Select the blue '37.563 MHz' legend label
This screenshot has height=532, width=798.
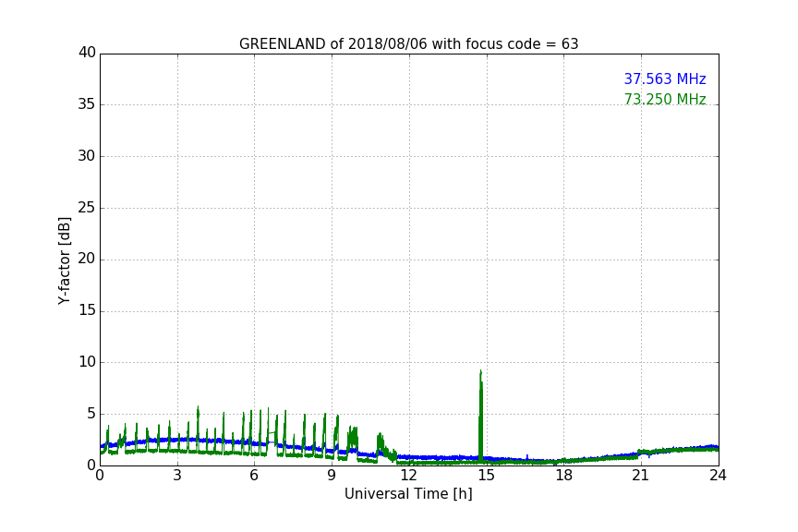pyautogui.click(x=665, y=79)
